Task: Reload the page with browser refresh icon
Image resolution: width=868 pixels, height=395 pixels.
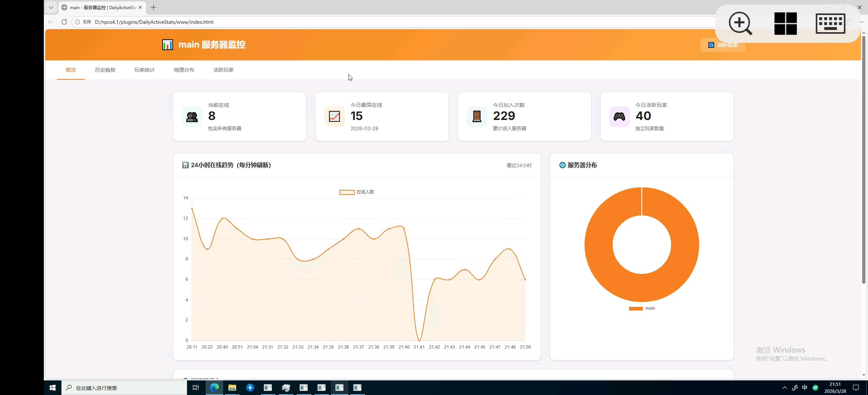Action: (x=64, y=22)
